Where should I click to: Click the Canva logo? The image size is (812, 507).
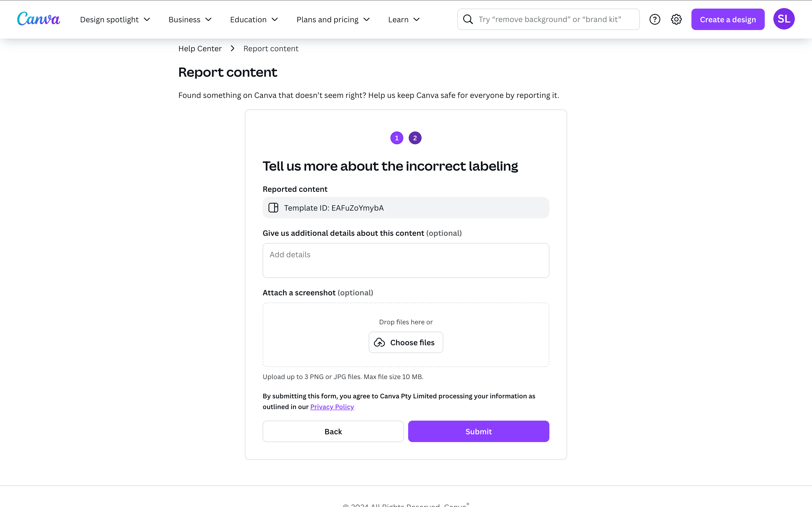coord(39,19)
